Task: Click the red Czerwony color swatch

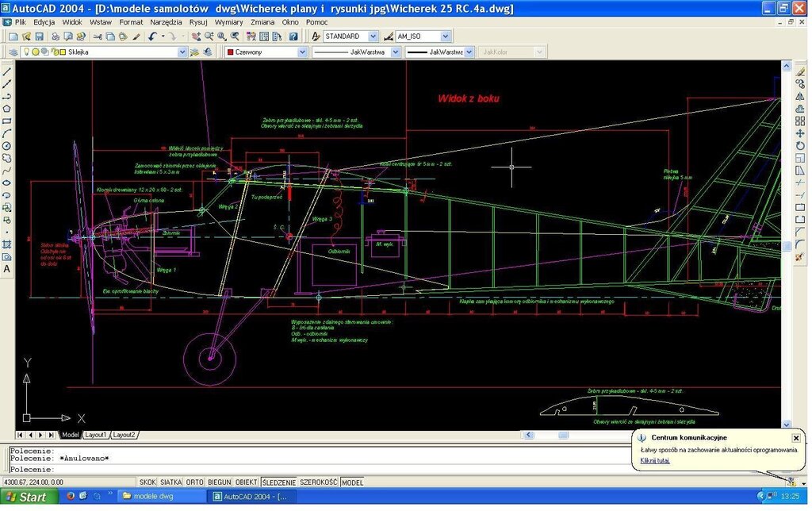Action: click(231, 52)
